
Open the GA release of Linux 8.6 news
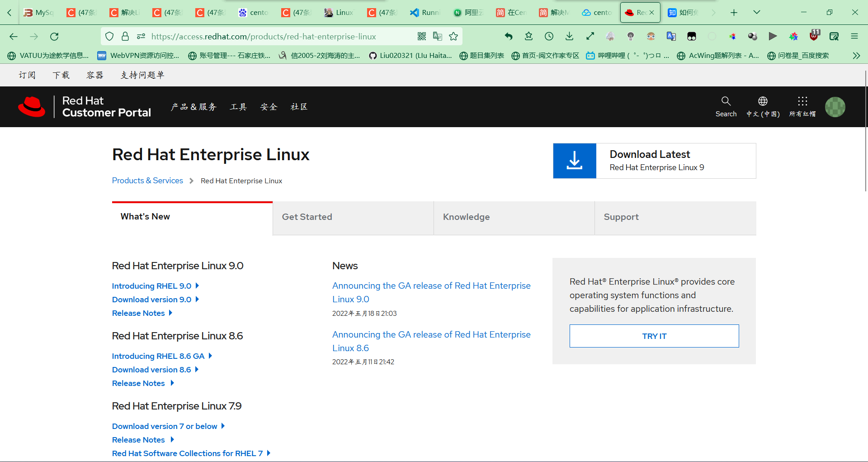click(431, 341)
